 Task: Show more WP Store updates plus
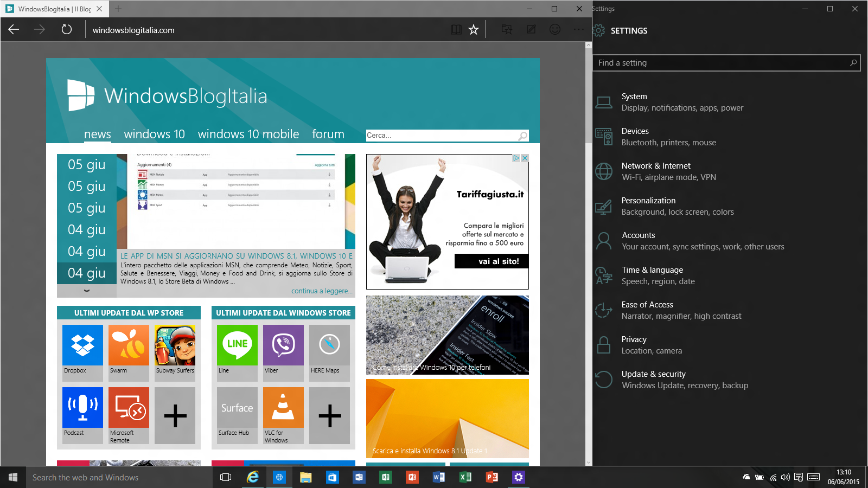[x=175, y=415]
